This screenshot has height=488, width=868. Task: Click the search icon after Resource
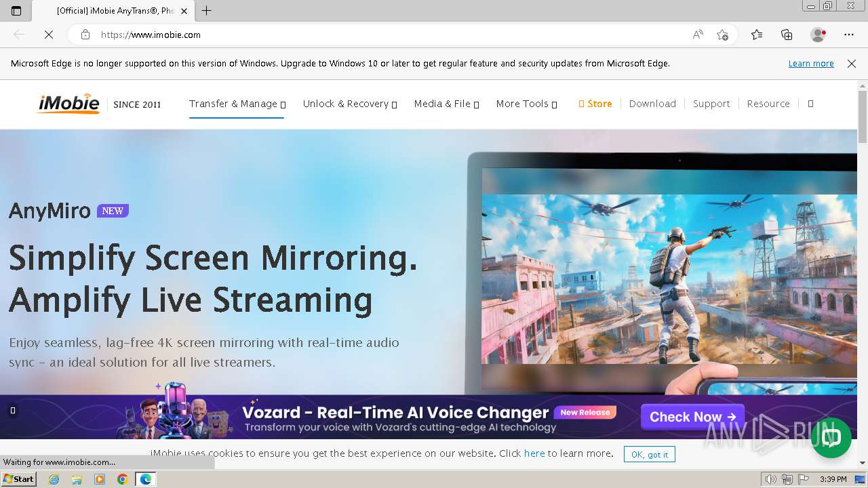pos(810,104)
